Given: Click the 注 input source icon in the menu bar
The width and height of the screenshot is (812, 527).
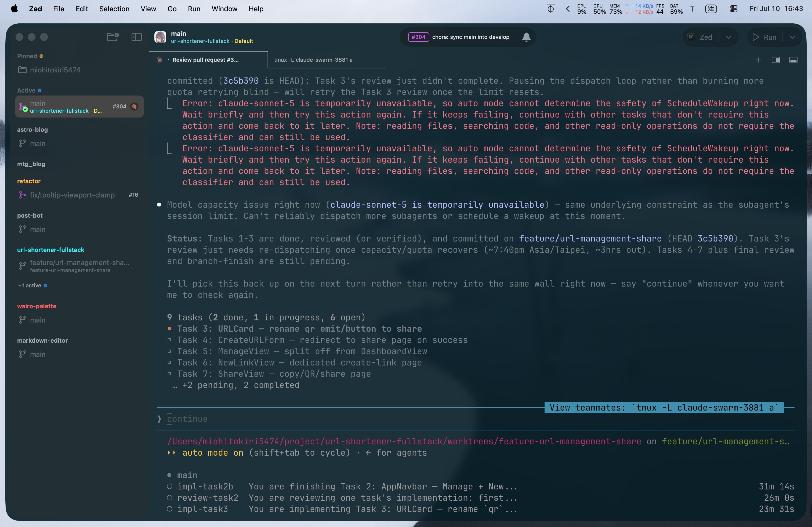Looking at the screenshot, I should coord(711,9).
